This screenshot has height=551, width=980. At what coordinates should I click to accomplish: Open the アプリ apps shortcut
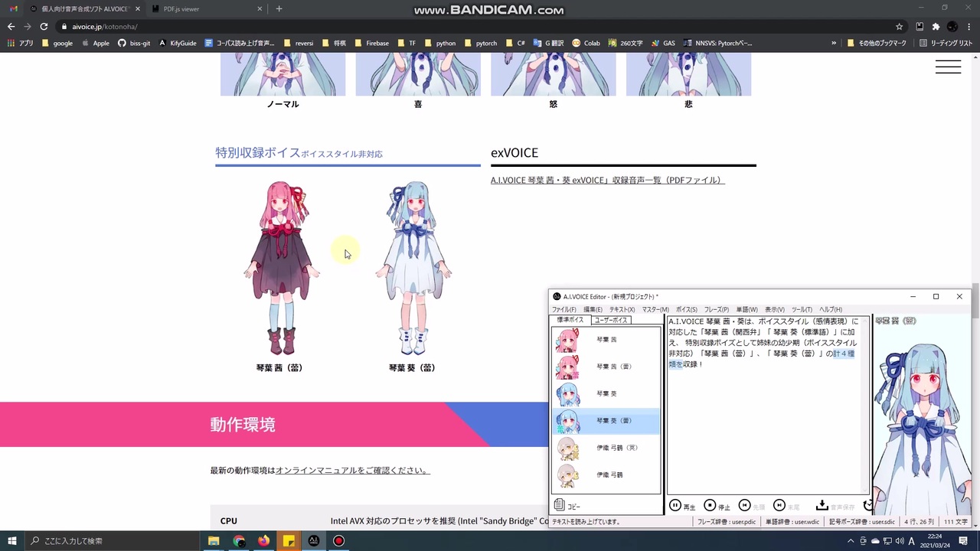(x=20, y=44)
